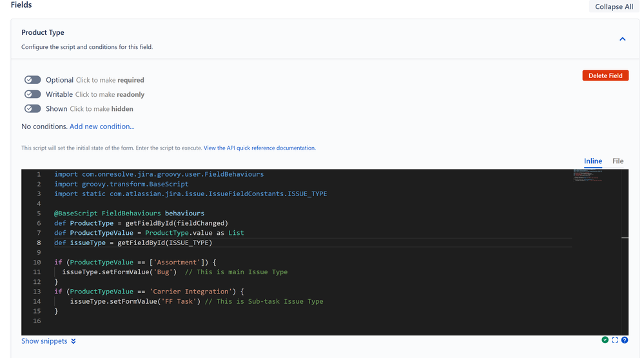
Task: Switch to the Inline script tab
Action: click(x=593, y=161)
